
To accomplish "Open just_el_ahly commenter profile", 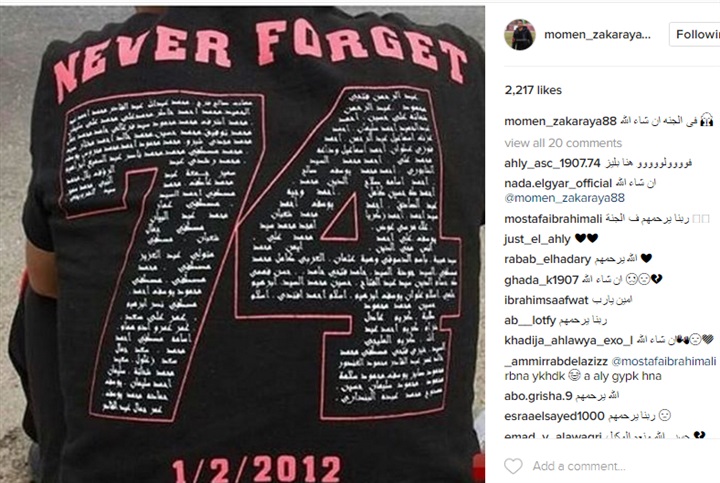I will pos(537,239).
